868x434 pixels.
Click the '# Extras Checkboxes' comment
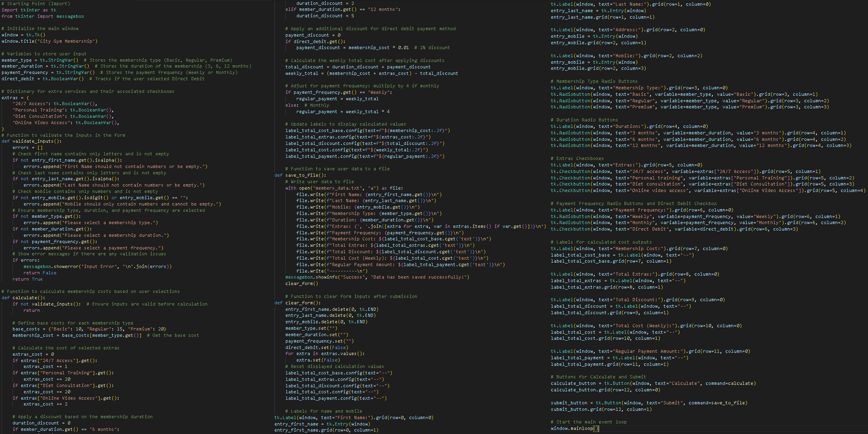(x=577, y=159)
